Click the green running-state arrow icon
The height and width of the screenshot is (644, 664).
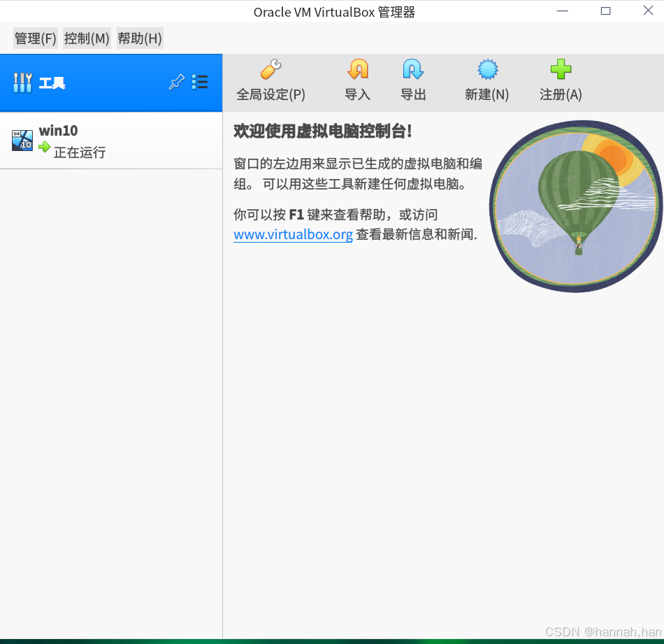[x=45, y=147]
